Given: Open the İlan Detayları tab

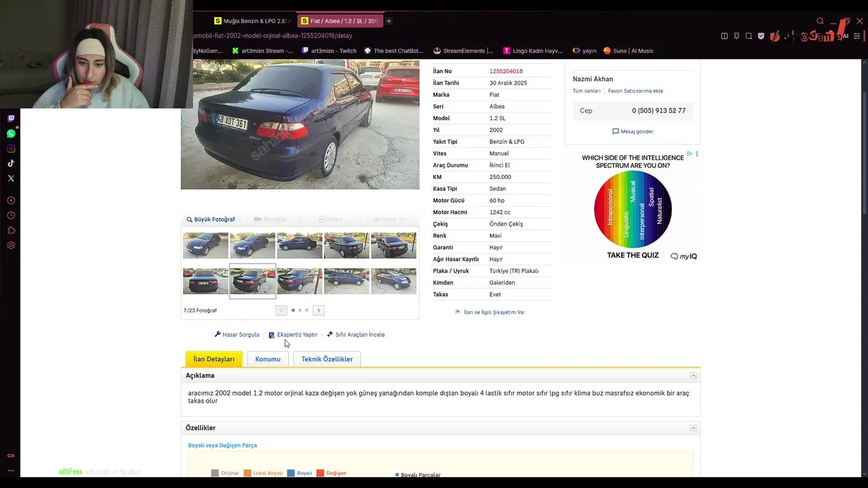Looking at the screenshot, I should 214,359.
